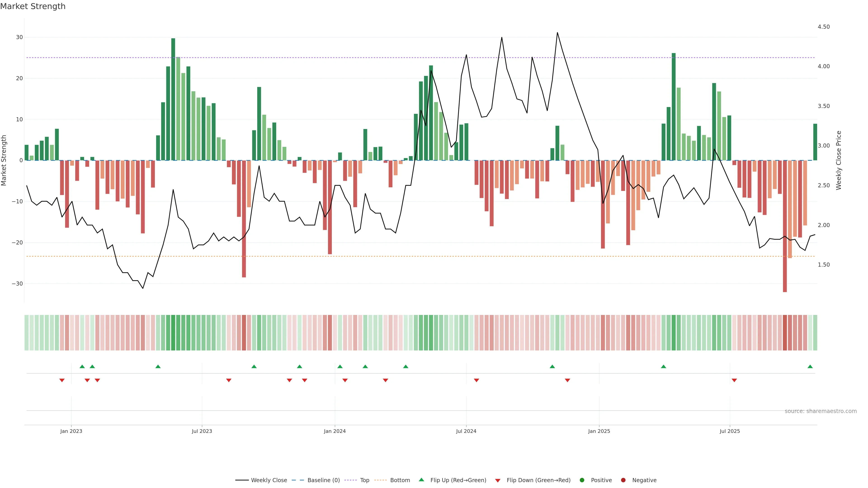Click the Jul 2023 x-axis label
This screenshot has height=488, width=868.
click(202, 431)
